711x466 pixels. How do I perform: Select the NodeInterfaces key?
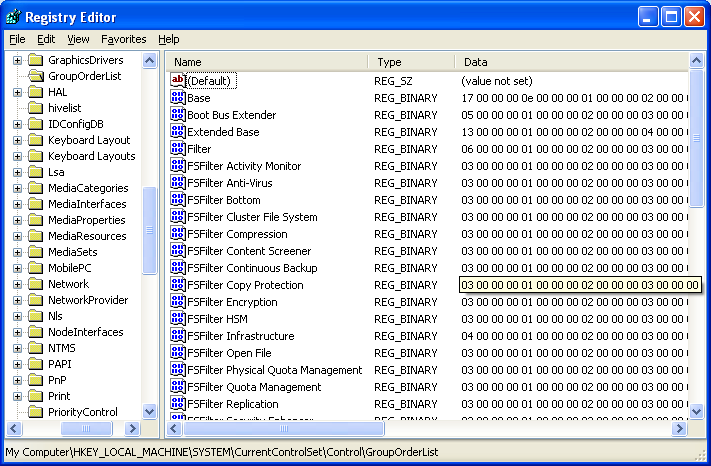(x=86, y=332)
